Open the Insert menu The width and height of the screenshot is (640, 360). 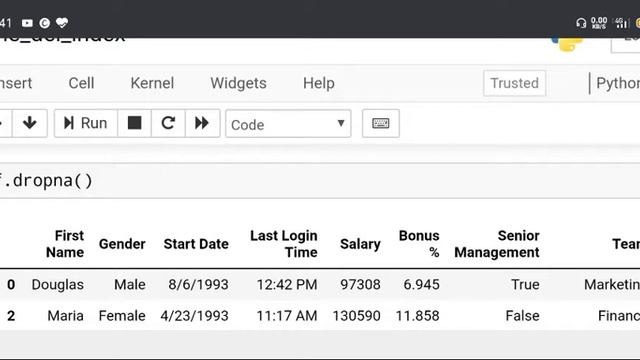click(x=16, y=83)
